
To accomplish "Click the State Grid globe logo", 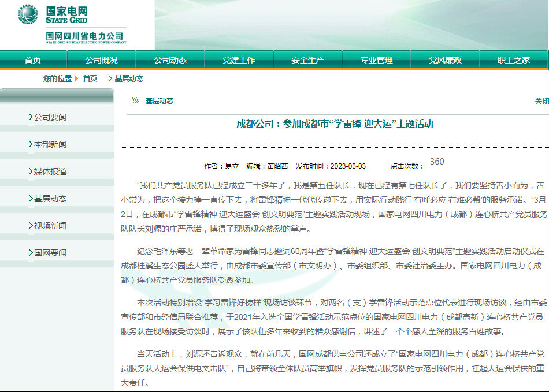I will point(28,14).
